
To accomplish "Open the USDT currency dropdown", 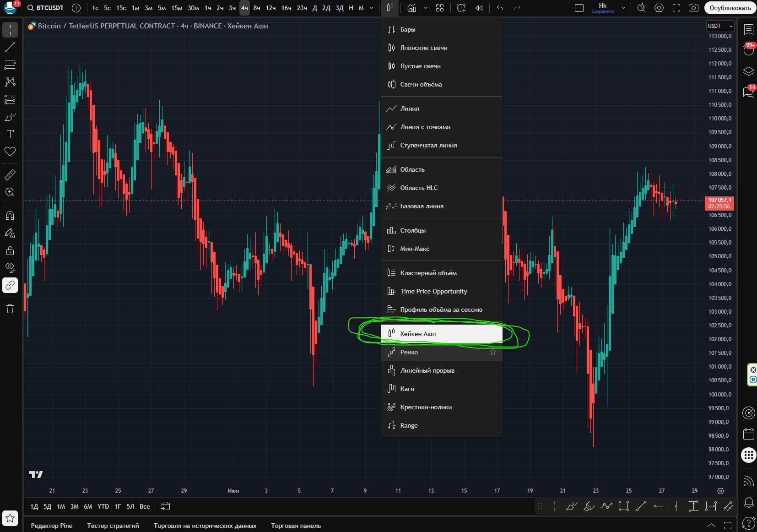I will tap(720, 26).
